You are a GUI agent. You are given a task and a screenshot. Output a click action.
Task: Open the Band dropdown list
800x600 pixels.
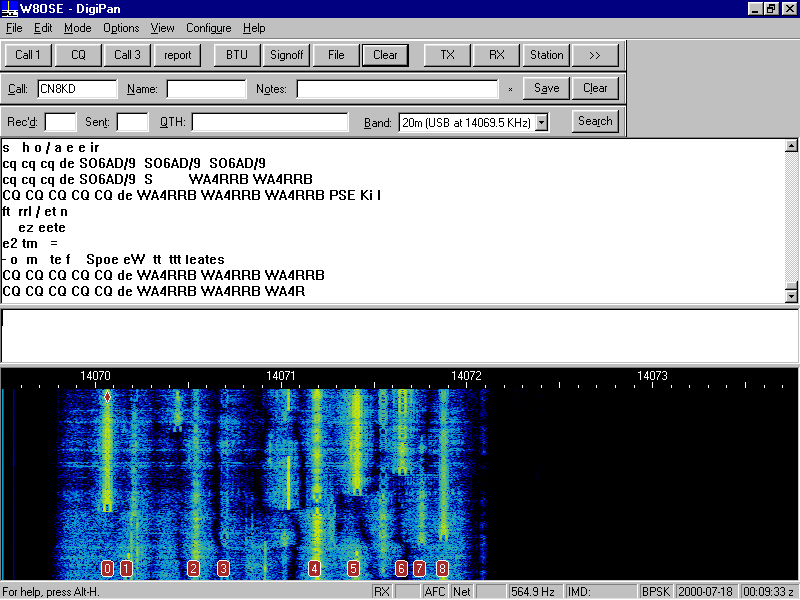coord(541,122)
